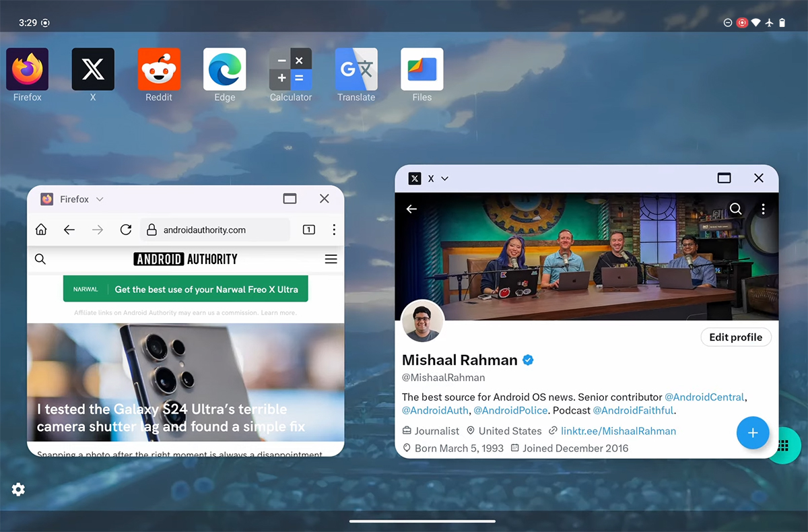
Task: Tap the profile header banner photo
Action: (586, 257)
